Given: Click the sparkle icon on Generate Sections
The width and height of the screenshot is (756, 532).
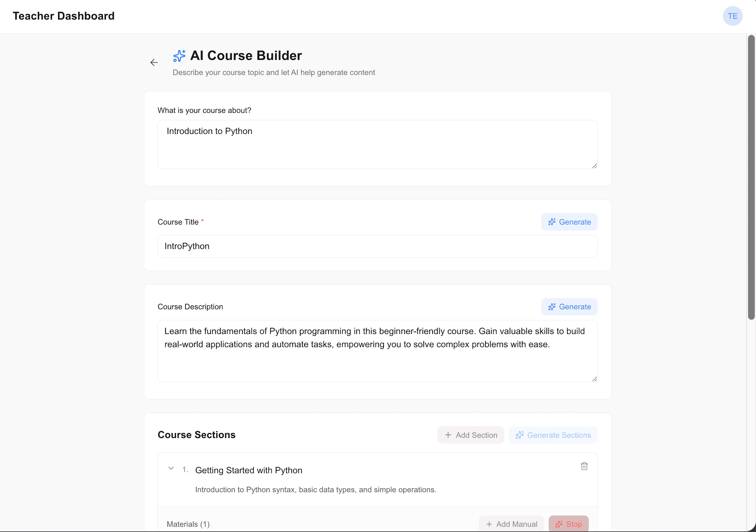Looking at the screenshot, I should point(520,435).
